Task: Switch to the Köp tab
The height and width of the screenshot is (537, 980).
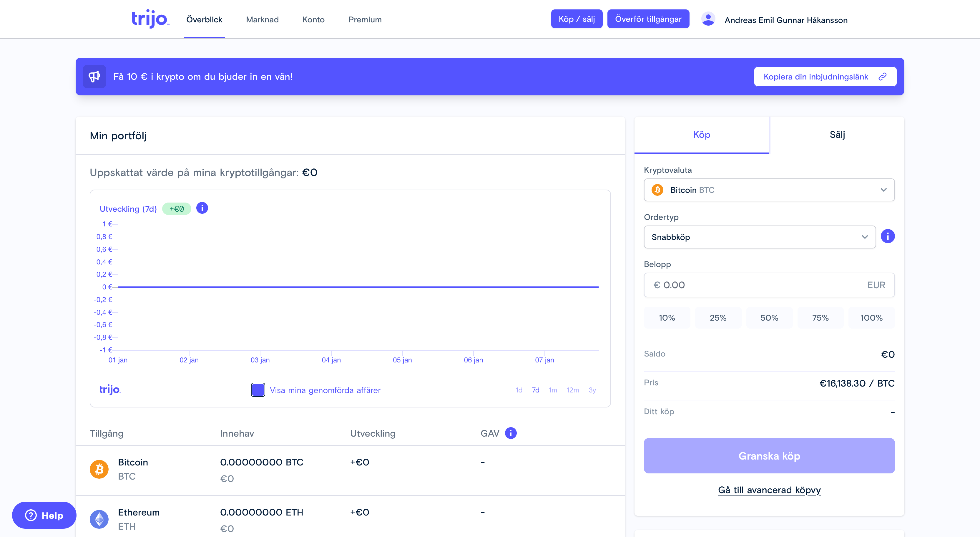Action: [702, 135]
